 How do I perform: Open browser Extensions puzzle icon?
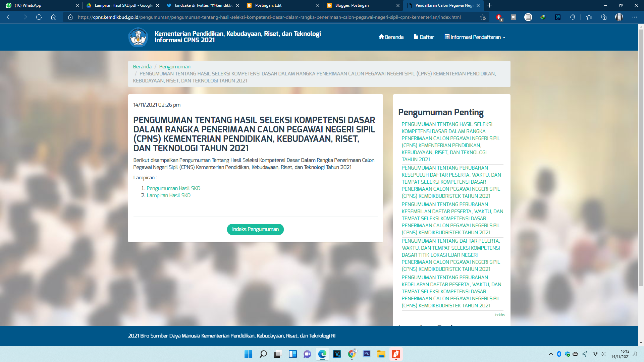coord(573,17)
